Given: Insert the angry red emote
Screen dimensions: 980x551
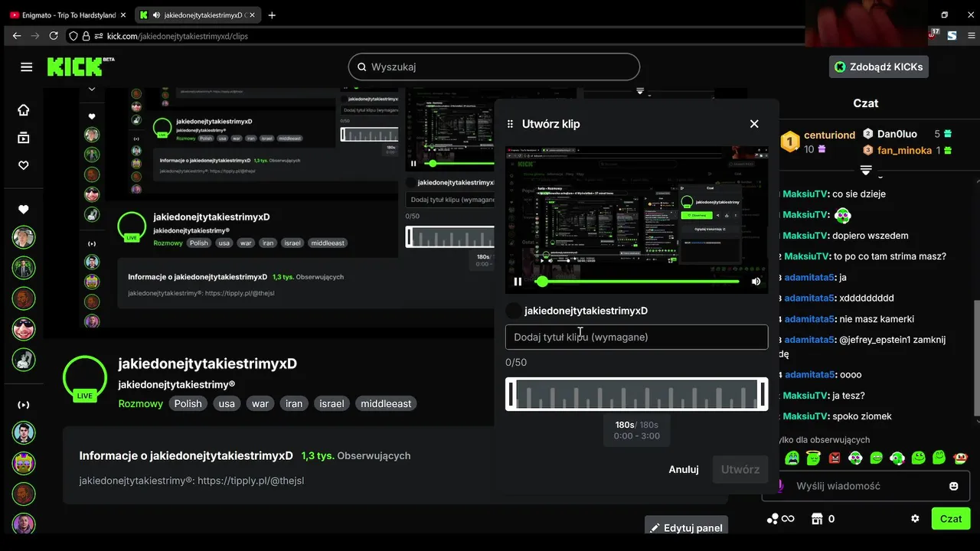Looking at the screenshot, I should tap(835, 458).
